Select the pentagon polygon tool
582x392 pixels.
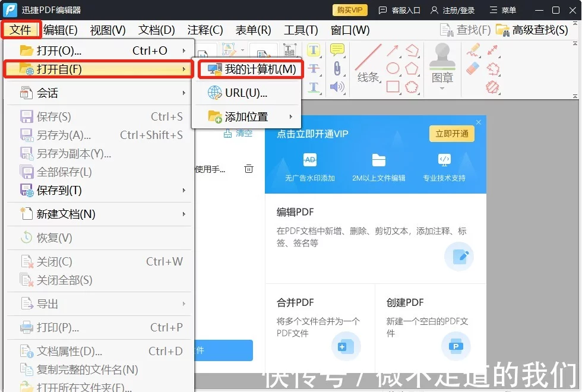412,68
